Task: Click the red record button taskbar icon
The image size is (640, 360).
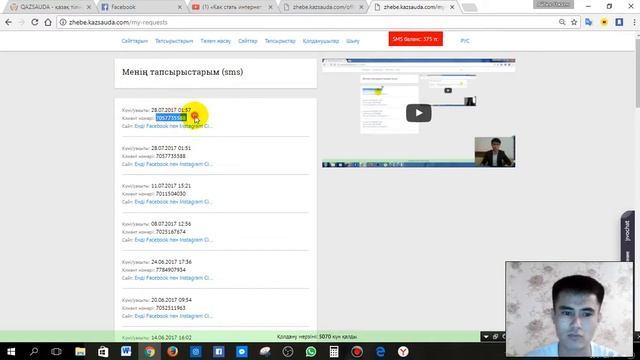Action: point(357,351)
